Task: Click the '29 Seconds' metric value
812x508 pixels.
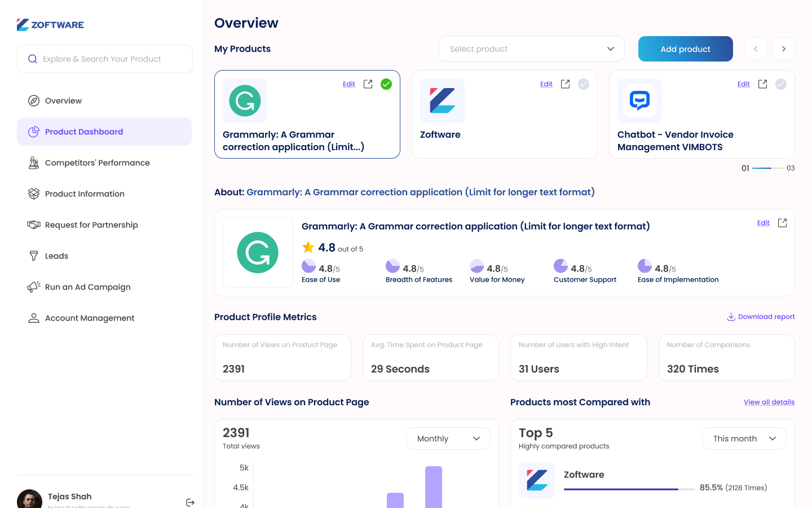Action: click(400, 369)
